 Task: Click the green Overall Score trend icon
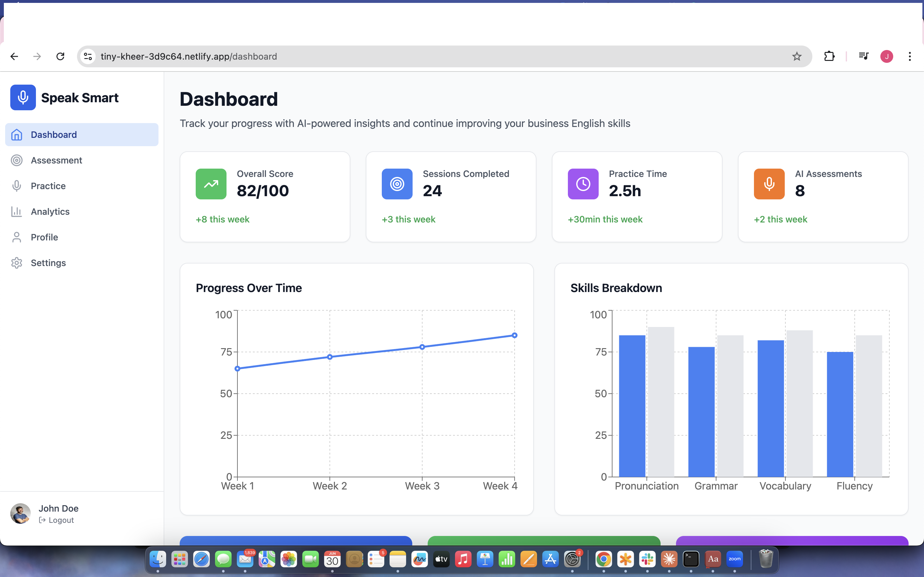(211, 184)
